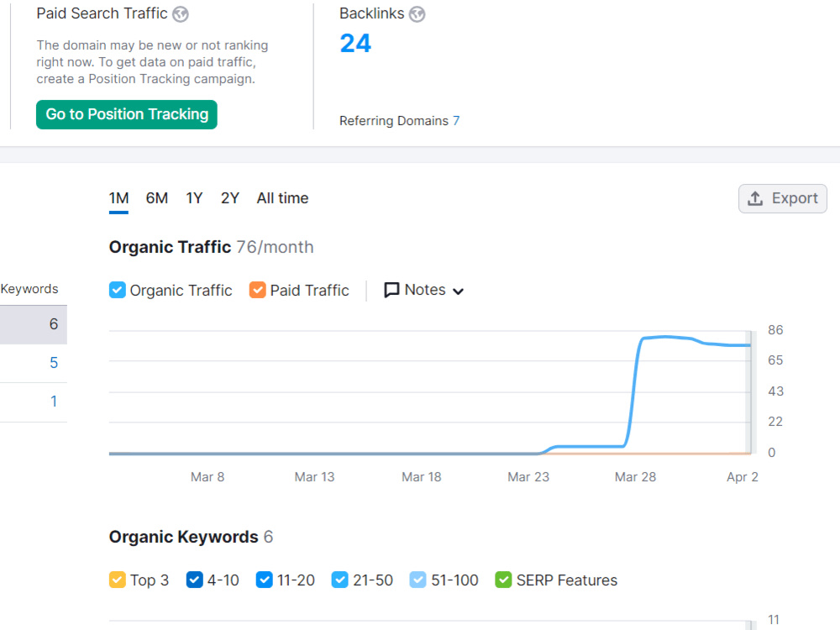Show the All time range
840x630 pixels.
[282, 199]
